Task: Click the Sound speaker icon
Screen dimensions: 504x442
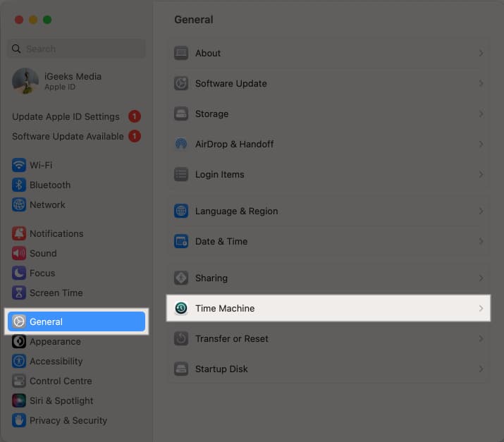Action: click(x=18, y=253)
